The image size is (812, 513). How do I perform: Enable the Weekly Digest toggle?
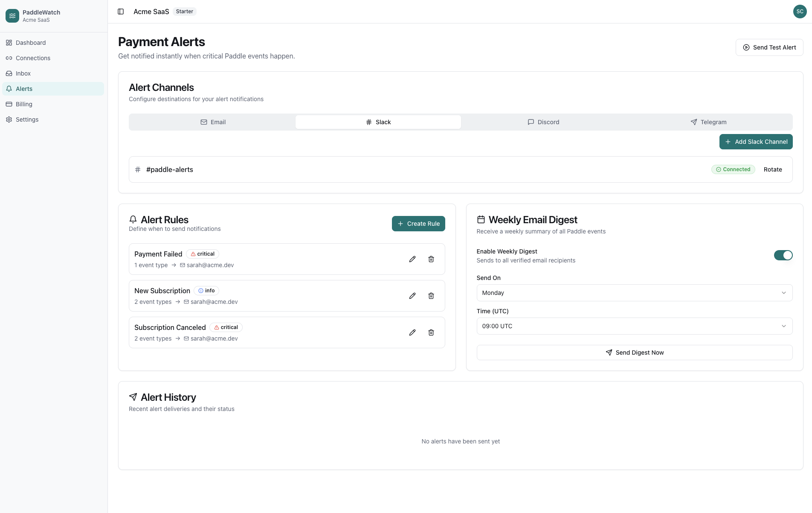(783, 255)
